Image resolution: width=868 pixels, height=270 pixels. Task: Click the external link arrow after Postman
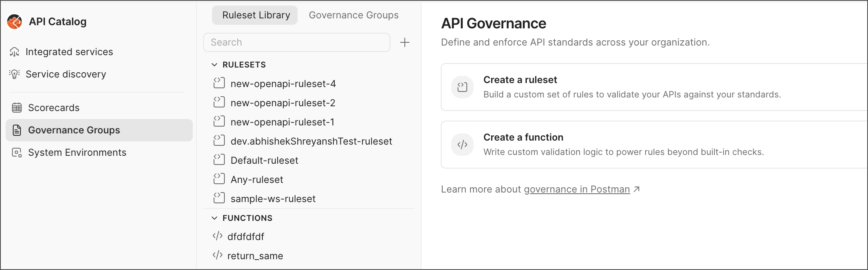[637, 189]
